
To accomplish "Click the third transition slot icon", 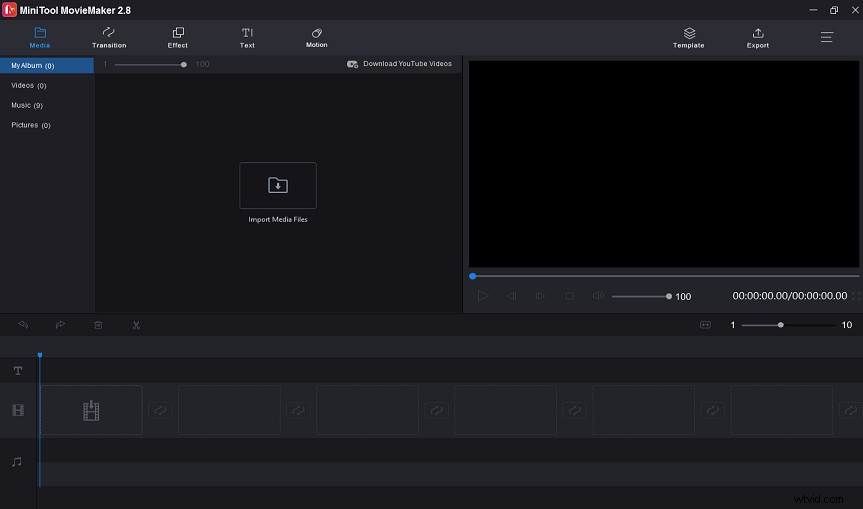I will coord(436,411).
